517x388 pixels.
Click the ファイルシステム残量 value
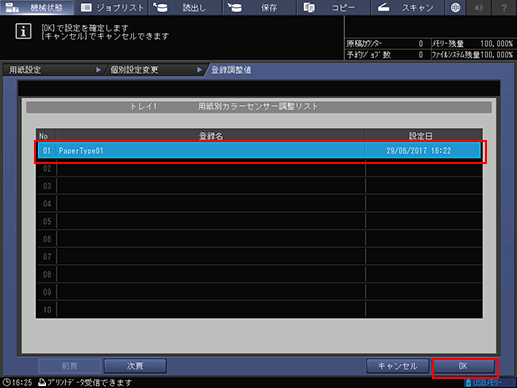click(496, 55)
